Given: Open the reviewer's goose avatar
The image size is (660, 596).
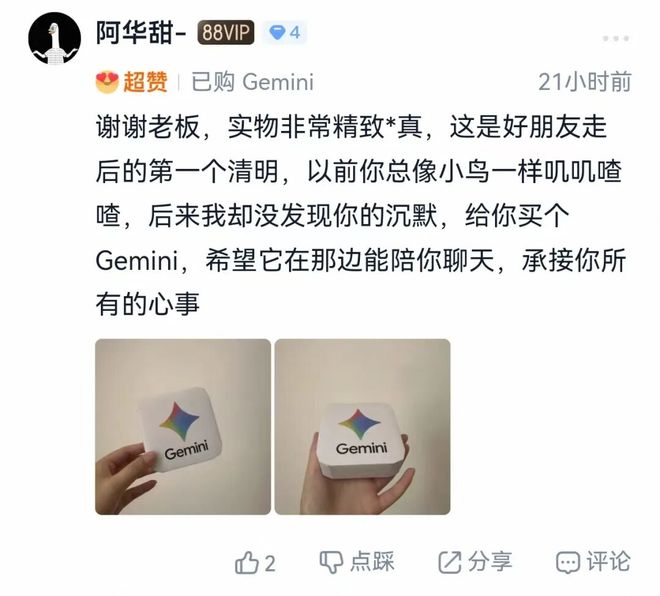Looking at the screenshot, I should tap(54, 38).
